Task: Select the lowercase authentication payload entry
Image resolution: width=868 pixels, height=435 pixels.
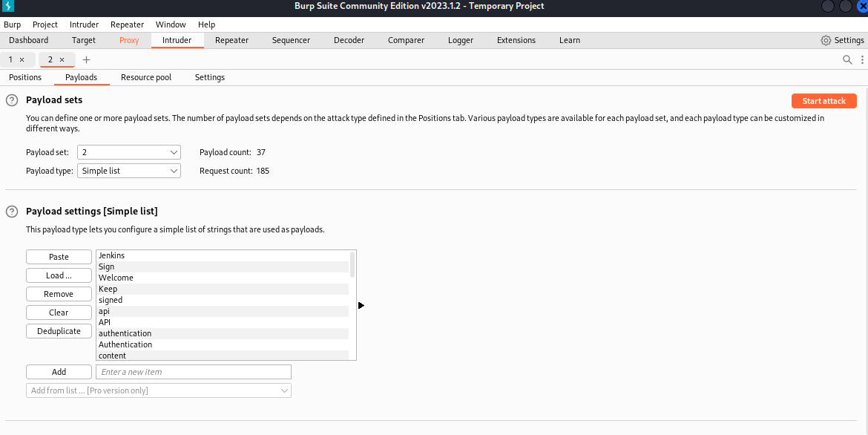Action: coord(223,333)
